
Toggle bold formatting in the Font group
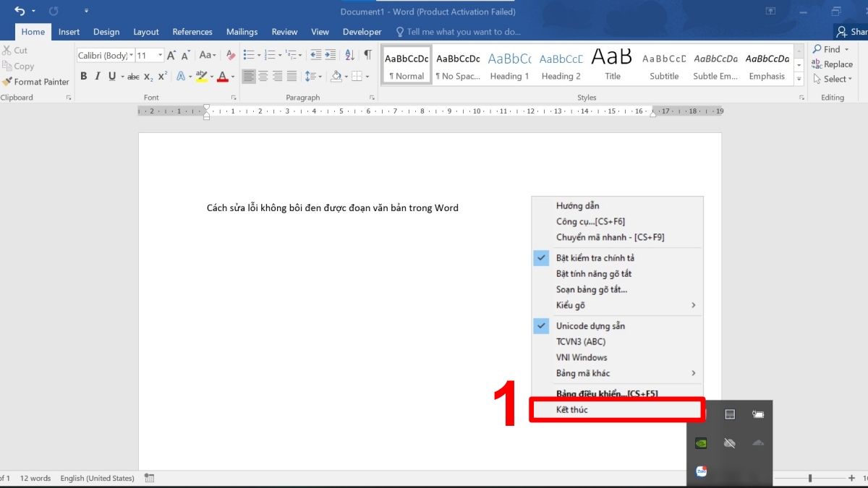coord(84,76)
